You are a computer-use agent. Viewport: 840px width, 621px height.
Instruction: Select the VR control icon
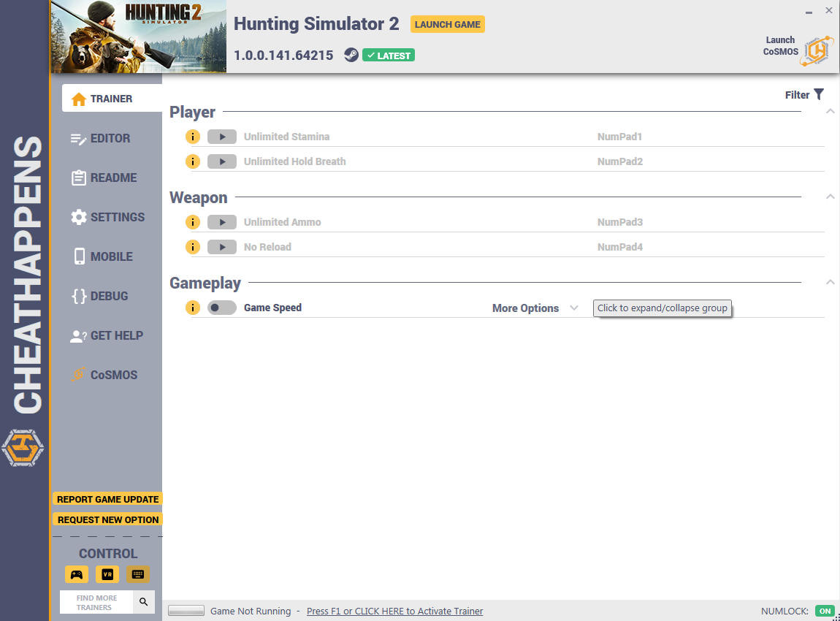point(107,574)
